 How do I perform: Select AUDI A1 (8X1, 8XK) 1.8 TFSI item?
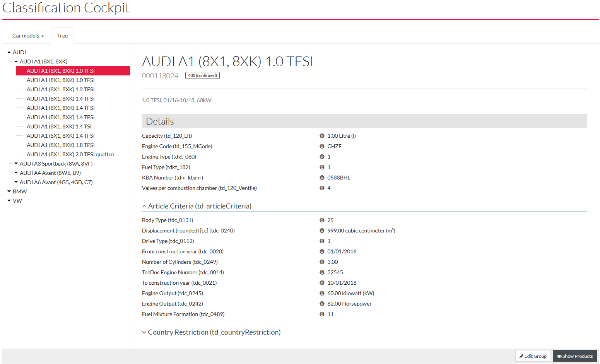(x=61, y=145)
